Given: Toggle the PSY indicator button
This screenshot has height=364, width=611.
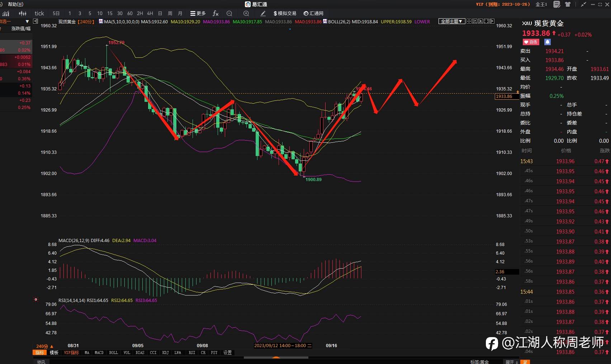Looking at the screenshot, I should click(x=214, y=353).
